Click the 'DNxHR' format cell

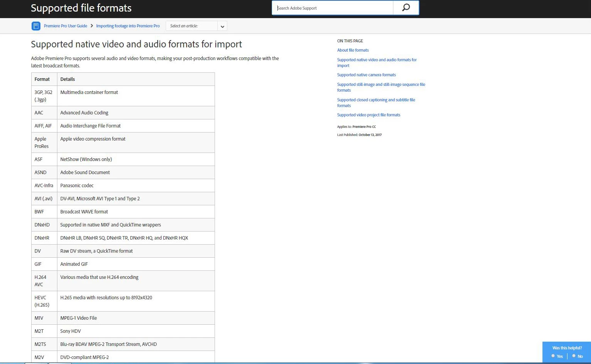point(44,238)
